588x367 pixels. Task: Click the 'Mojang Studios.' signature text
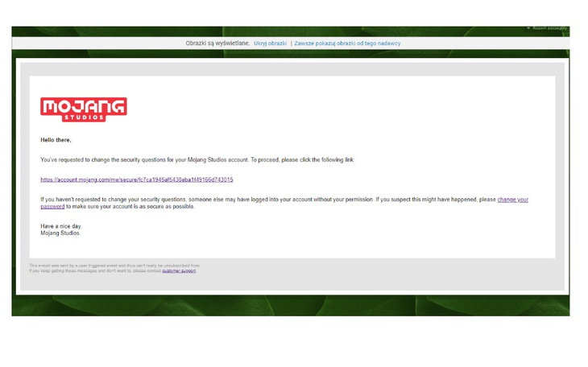pyautogui.click(x=60, y=233)
